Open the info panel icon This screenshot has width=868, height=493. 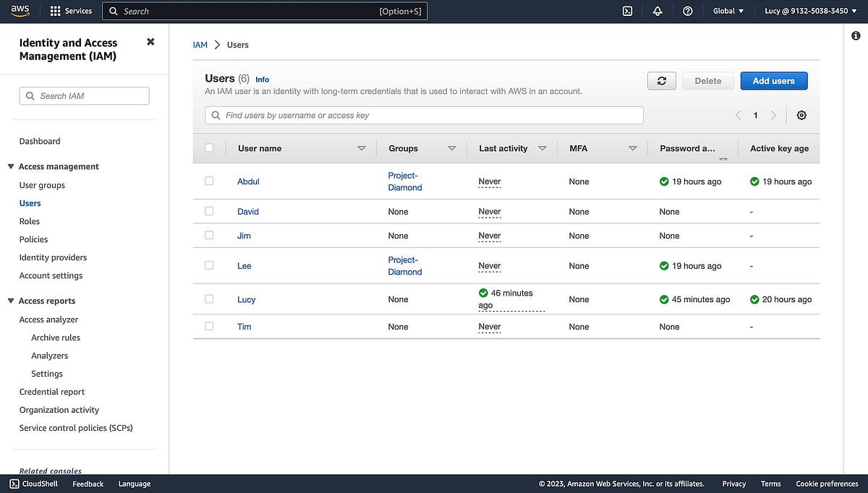point(856,36)
